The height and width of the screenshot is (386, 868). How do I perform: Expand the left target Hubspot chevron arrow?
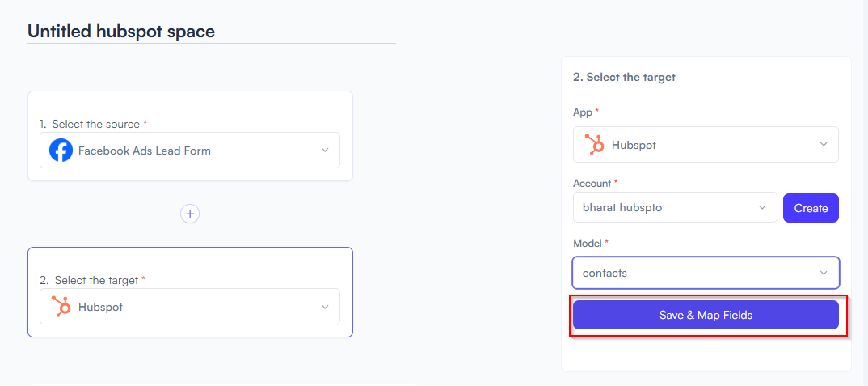pos(325,307)
